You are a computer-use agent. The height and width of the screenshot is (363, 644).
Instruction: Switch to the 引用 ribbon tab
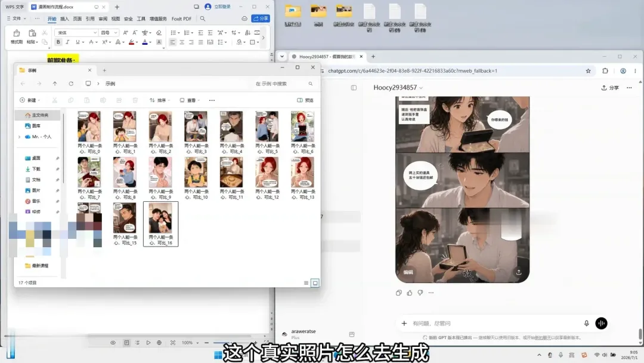90,19
